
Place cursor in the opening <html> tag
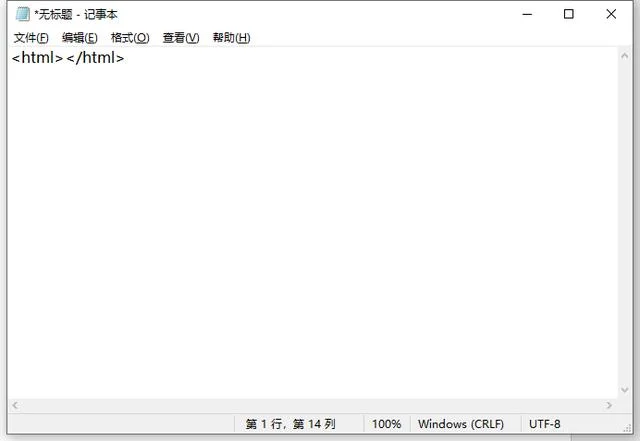pyautogui.click(x=38, y=58)
